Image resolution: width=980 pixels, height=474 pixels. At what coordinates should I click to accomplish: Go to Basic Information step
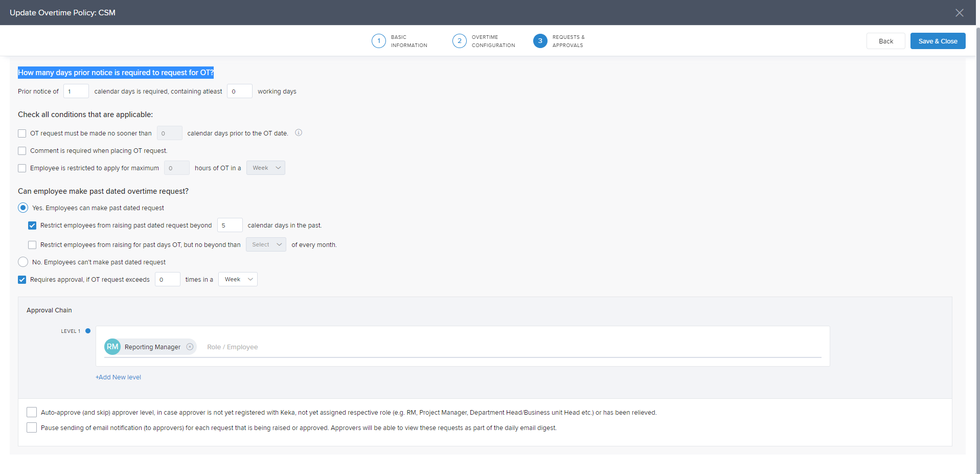tap(408, 41)
